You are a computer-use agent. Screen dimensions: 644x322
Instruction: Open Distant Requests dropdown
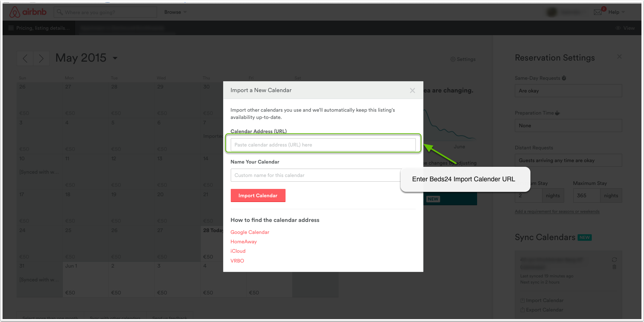pos(568,160)
